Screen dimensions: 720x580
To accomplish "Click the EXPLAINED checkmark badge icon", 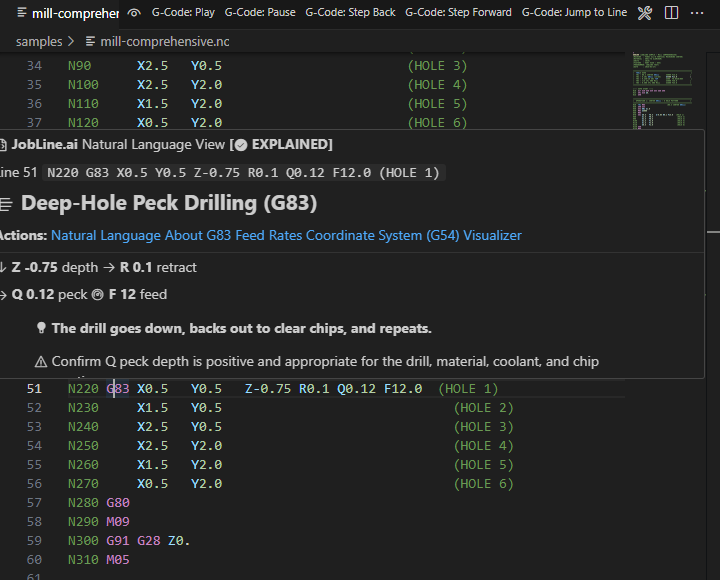I will point(241,145).
